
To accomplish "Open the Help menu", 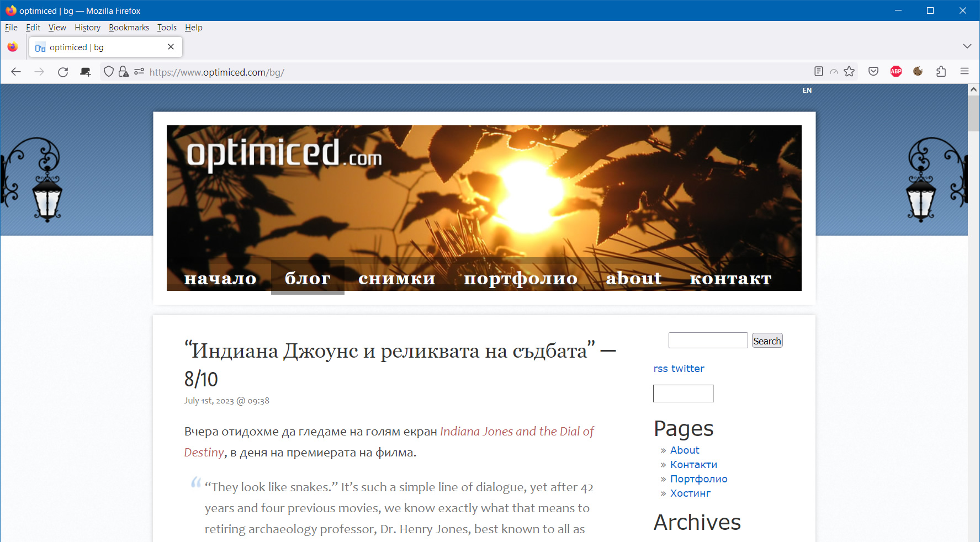I will pyautogui.click(x=193, y=28).
